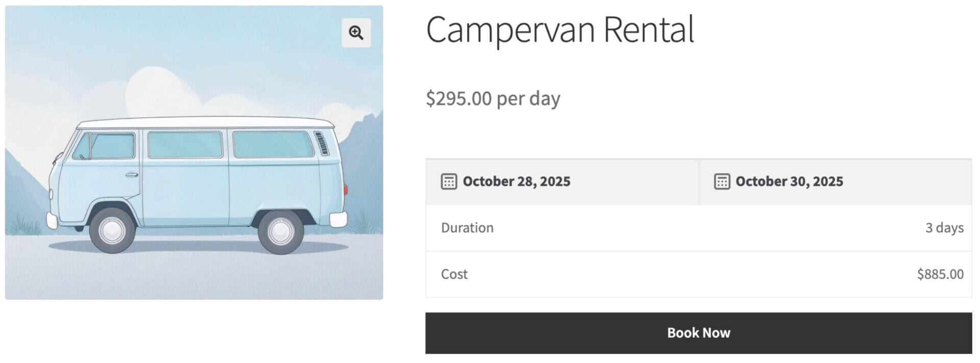The height and width of the screenshot is (363, 980).
Task: Click the van's rear side air vent
Action: (322, 143)
